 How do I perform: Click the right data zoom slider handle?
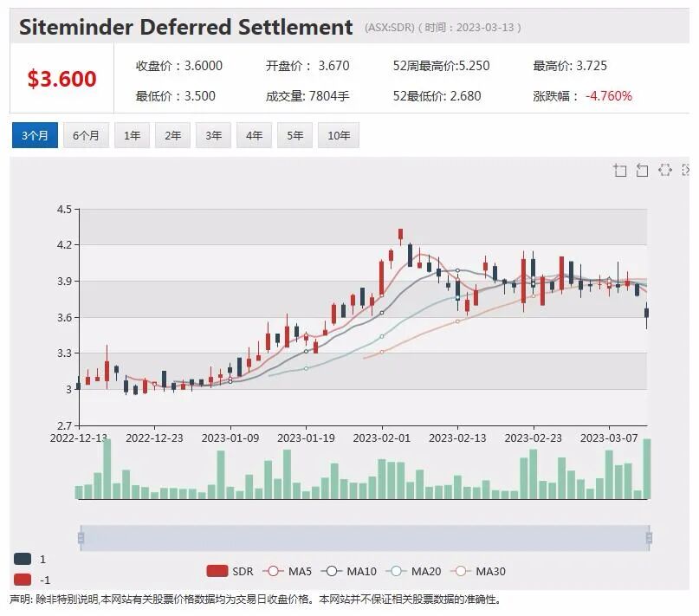tap(649, 537)
